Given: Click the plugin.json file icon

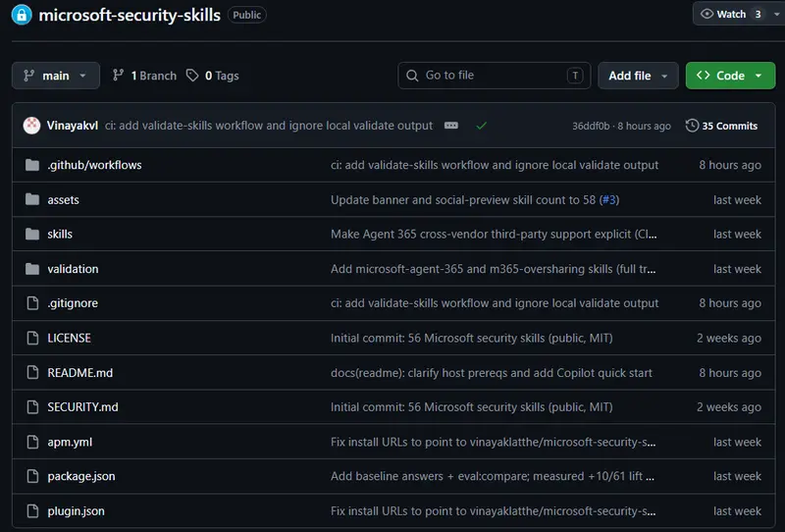Looking at the screenshot, I should [x=32, y=511].
